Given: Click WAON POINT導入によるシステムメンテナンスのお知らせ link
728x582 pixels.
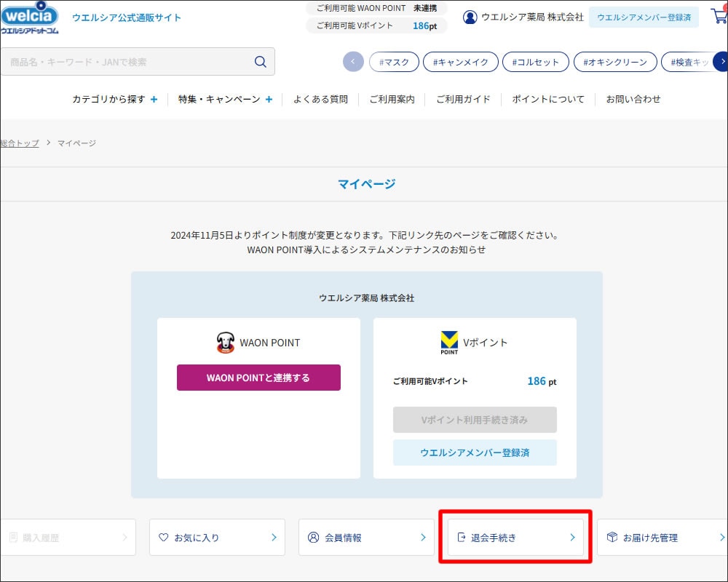Looking at the screenshot, I should [x=366, y=250].
